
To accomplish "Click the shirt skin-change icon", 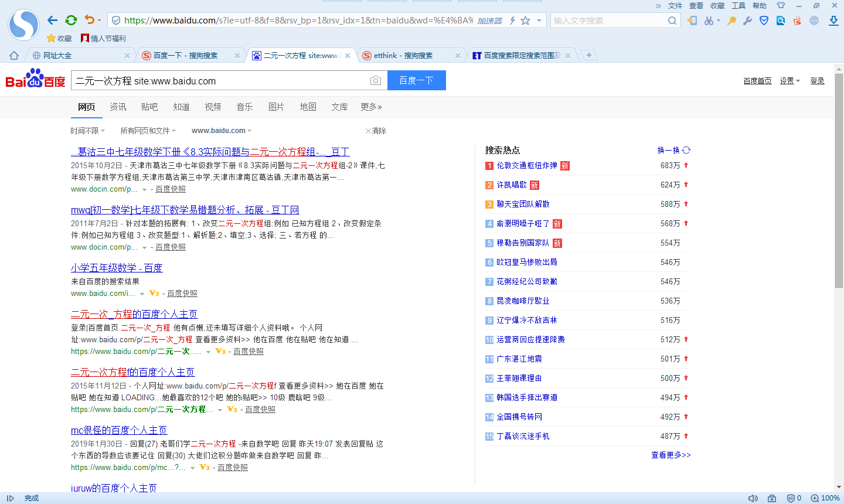I will point(781,5).
